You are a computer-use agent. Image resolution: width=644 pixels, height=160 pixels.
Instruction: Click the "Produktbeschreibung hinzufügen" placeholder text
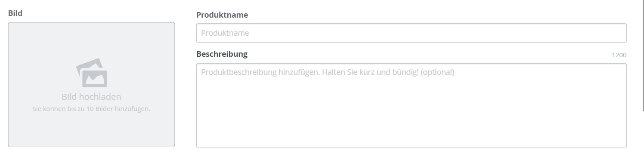click(x=260, y=72)
